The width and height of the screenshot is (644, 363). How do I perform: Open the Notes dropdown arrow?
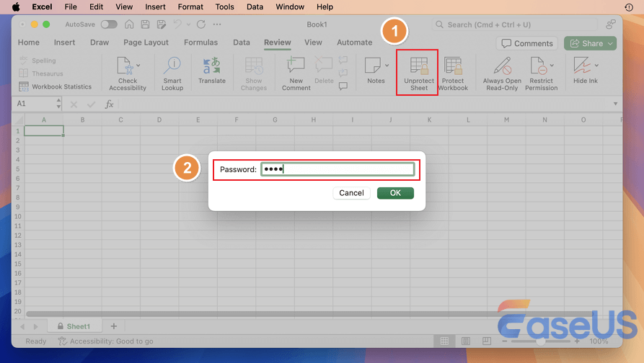[x=387, y=66]
